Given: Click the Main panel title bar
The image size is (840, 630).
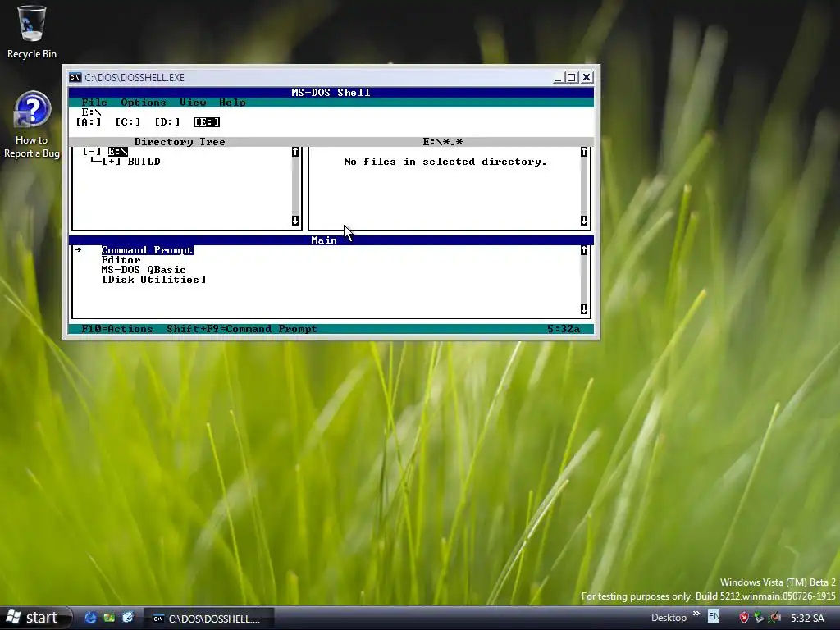Looking at the screenshot, I should [331, 240].
